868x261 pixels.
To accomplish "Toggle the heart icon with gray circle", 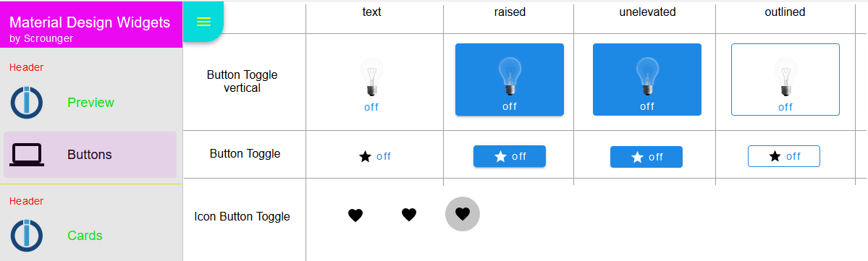I will point(462,214).
